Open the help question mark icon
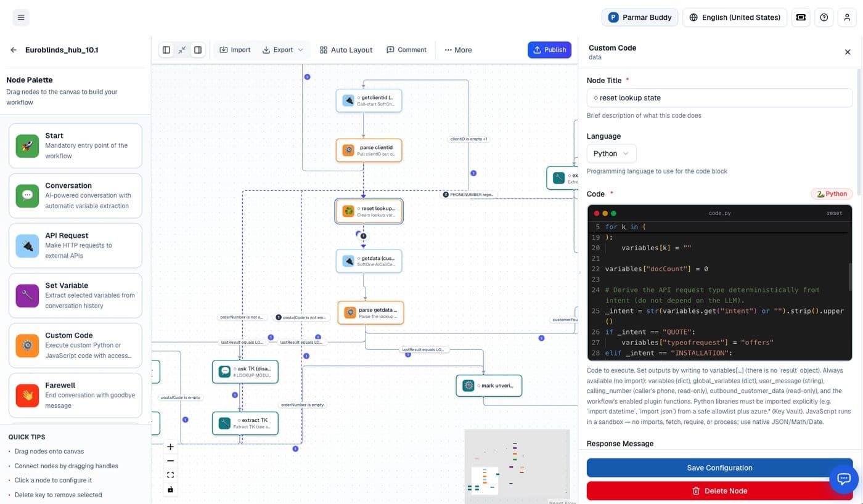 (824, 17)
